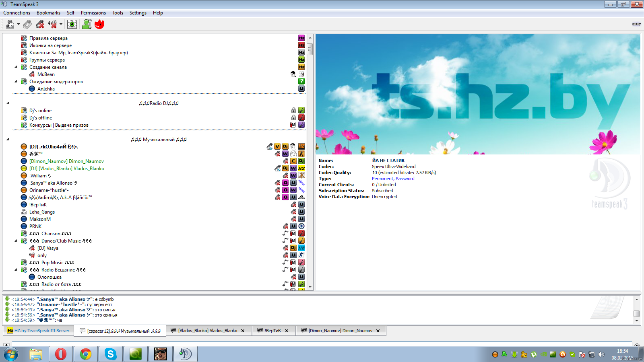Select user Leha_Gangs
This screenshot has height=362, width=644.
[42, 212]
